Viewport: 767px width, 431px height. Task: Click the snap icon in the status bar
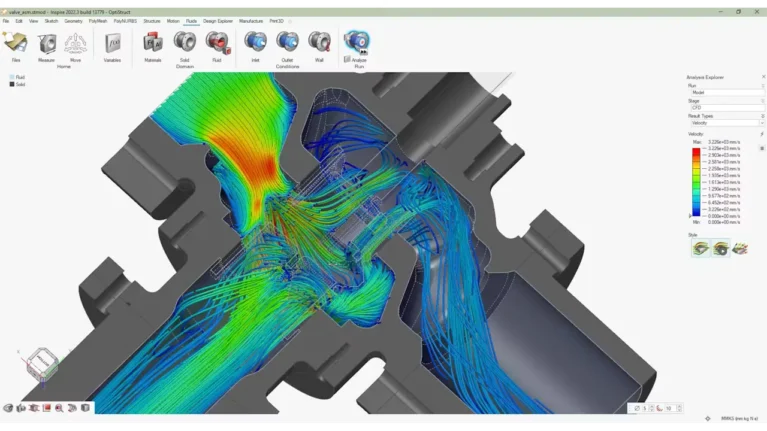(x=707, y=418)
